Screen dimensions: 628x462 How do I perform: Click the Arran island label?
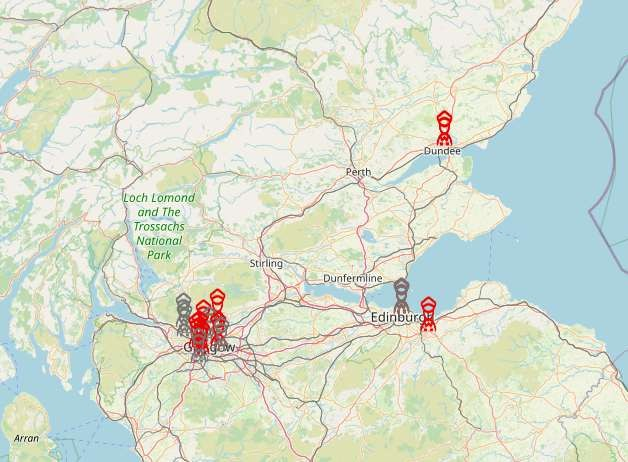pos(26,438)
